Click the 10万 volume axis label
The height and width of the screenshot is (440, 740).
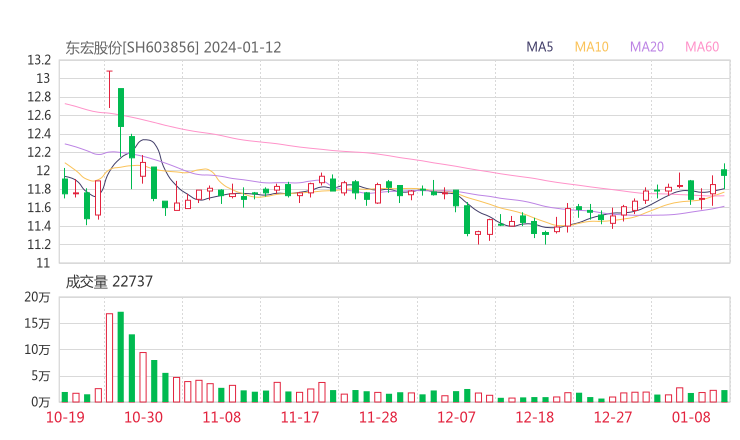tap(37, 350)
